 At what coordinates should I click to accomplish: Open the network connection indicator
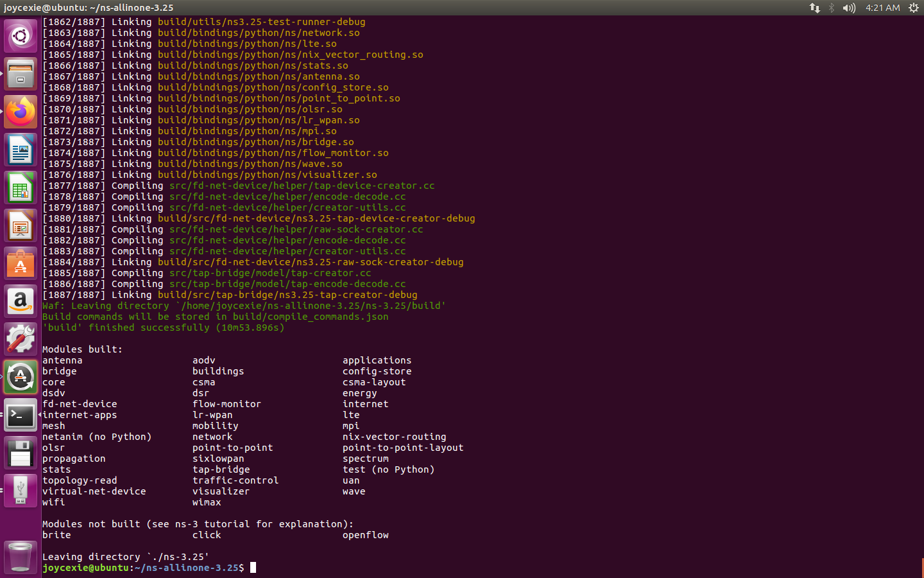point(814,8)
